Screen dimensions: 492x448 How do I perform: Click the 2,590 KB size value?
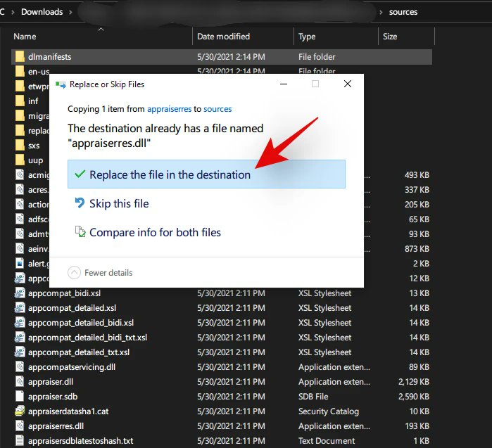coord(414,396)
